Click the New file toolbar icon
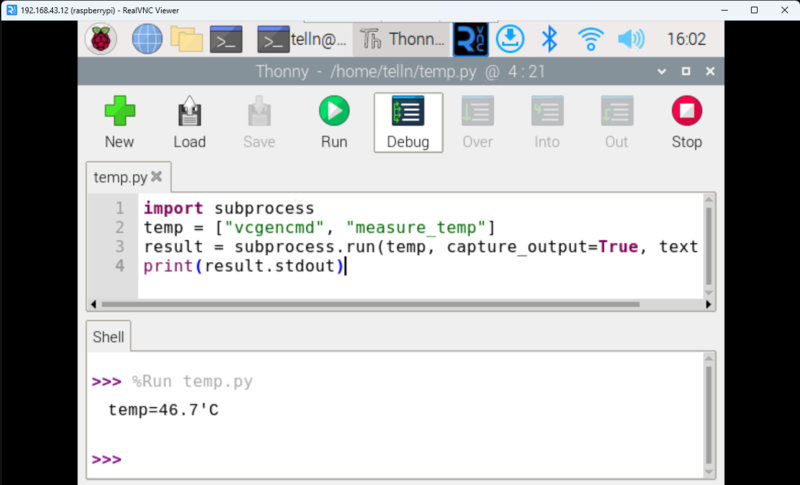The height and width of the screenshot is (485, 800). tap(119, 122)
